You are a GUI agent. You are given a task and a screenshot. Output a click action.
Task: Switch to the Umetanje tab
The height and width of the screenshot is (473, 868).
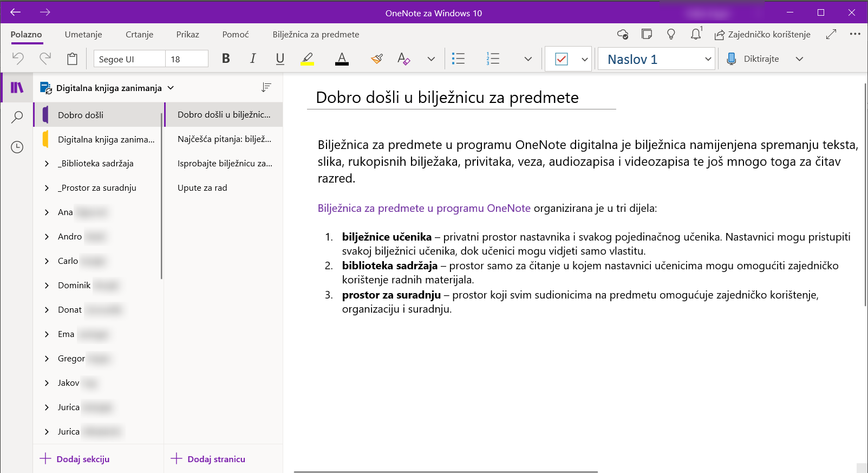pos(83,34)
